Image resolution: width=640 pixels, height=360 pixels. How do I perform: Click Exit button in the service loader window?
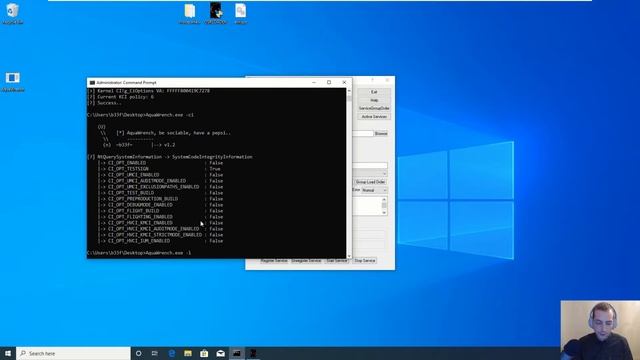tap(374, 92)
